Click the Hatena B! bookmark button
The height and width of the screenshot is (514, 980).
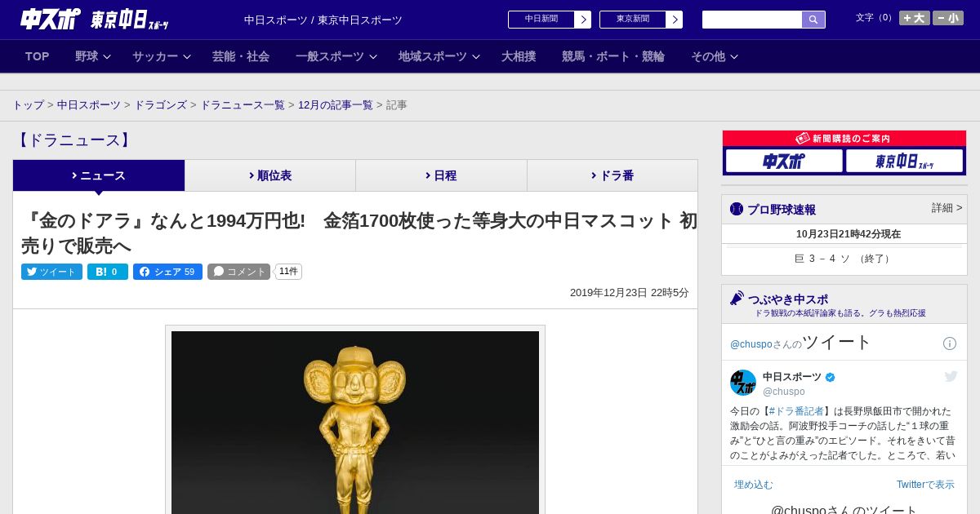pos(108,272)
